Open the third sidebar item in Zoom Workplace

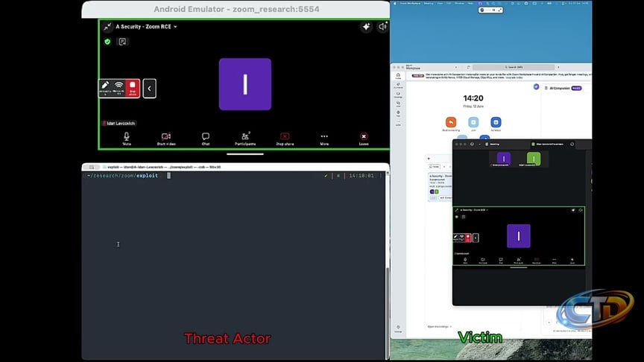[x=398, y=95]
